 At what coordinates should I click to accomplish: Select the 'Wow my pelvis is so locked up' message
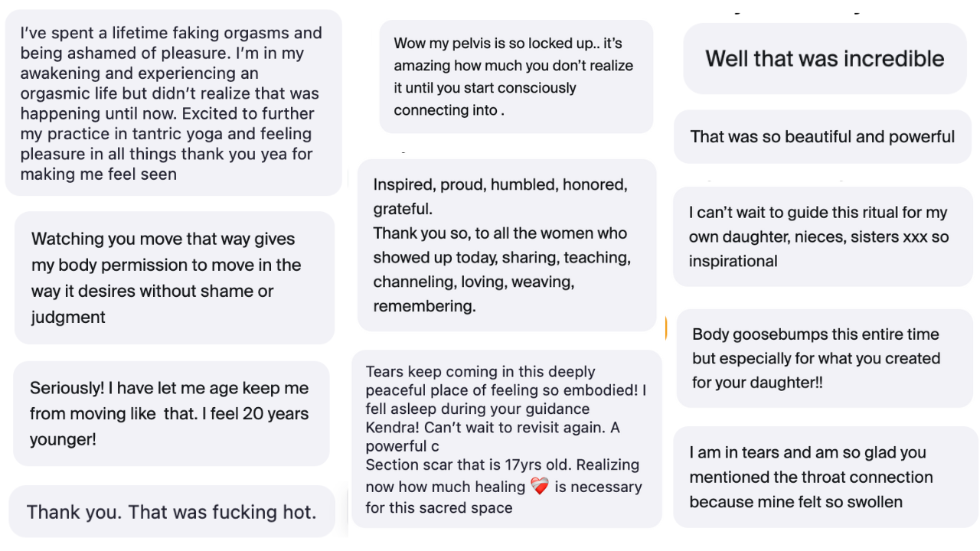(516, 77)
